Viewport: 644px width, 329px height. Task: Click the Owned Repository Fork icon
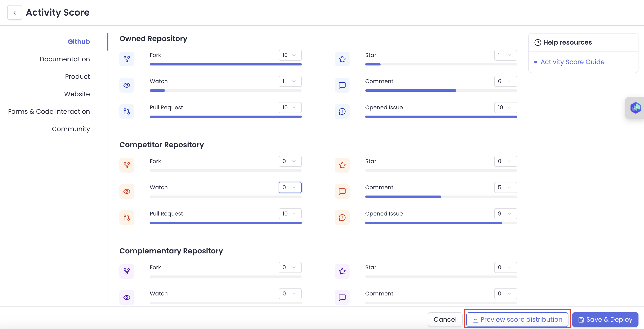pos(127,59)
